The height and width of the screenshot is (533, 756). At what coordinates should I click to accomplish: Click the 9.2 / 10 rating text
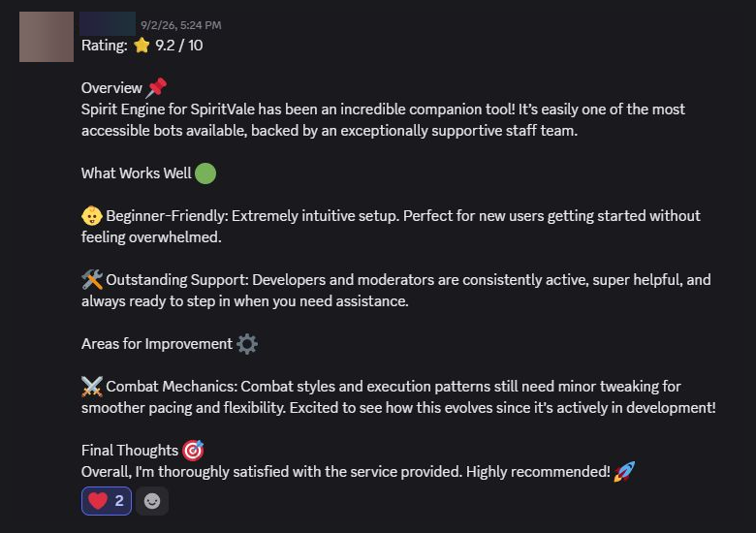click(x=179, y=46)
